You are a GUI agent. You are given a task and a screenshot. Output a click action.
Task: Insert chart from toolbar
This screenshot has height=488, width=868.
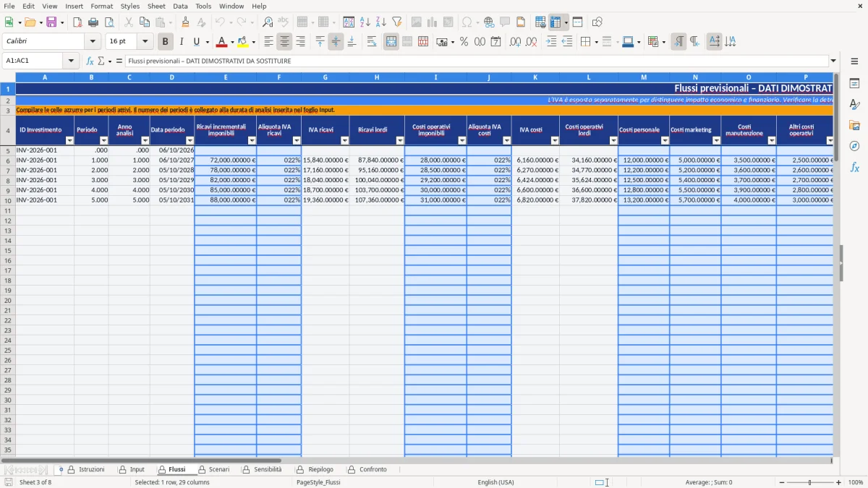[x=433, y=22]
